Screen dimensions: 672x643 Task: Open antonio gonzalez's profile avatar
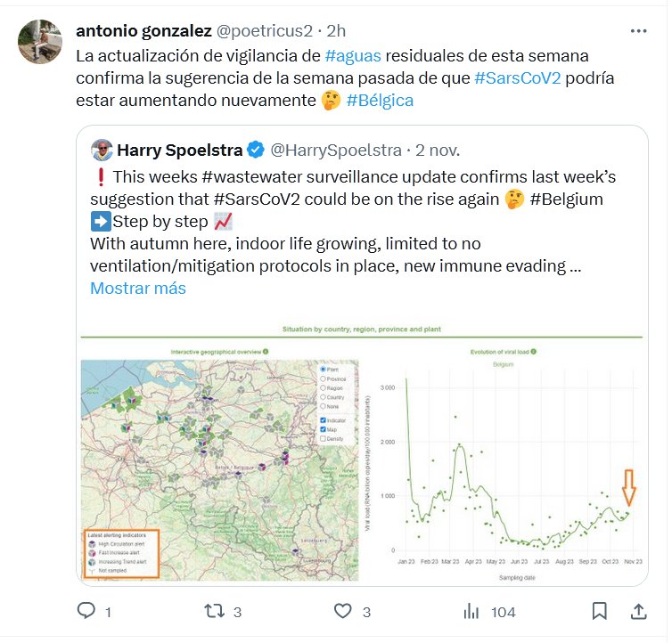pyautogui.click(x=40, y=42)
